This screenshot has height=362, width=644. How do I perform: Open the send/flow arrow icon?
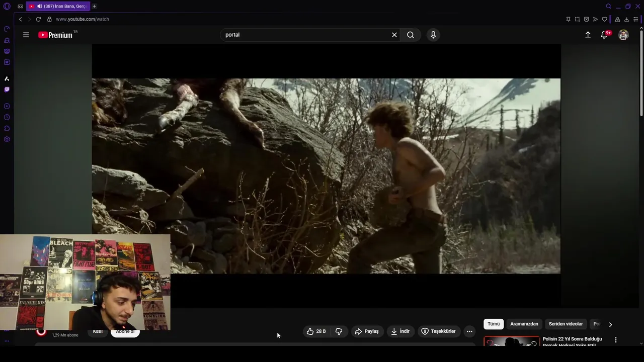(x=595, y=19)
